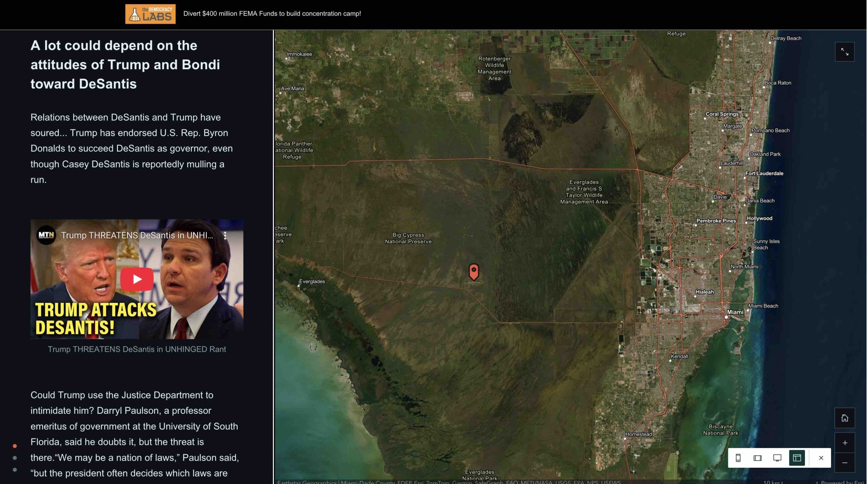Click the Democracy Labs logo
The height and width of the screenshot is (484, 868).
pyautogui.click(x=150, y=14)
